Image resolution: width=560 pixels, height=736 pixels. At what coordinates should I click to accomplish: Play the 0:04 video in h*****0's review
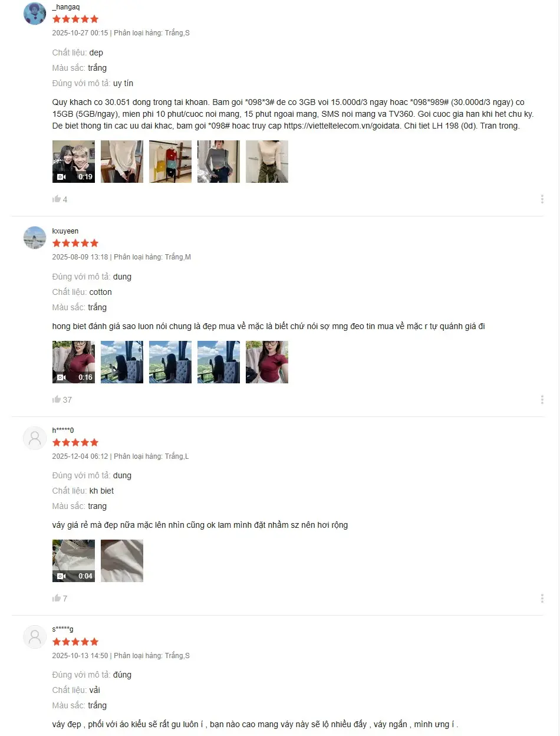coord(74,561)
